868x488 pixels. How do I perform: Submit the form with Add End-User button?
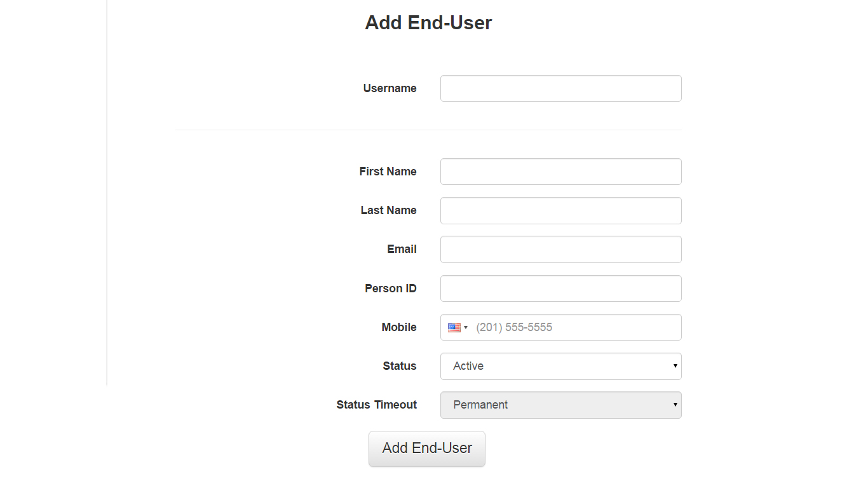pyautogui.click(x=427, y=449)
